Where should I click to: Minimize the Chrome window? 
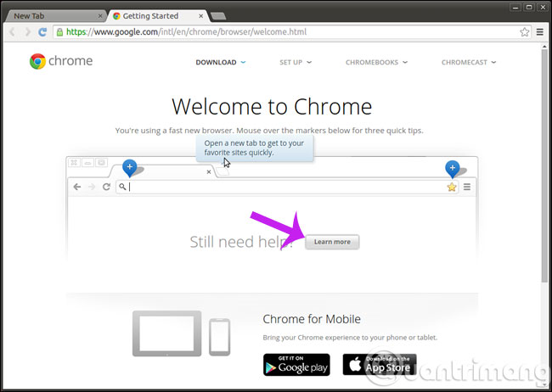click(x=515, y=7)
